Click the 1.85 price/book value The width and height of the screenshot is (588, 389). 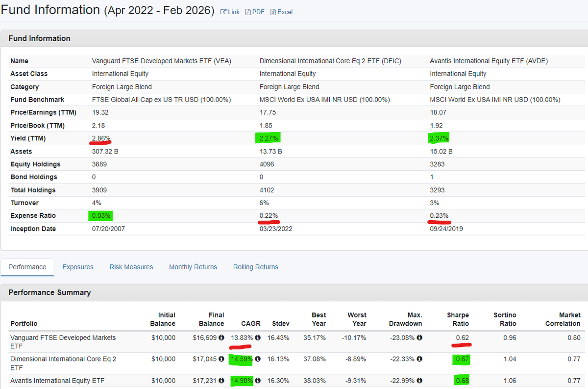(x=266, y=126)
